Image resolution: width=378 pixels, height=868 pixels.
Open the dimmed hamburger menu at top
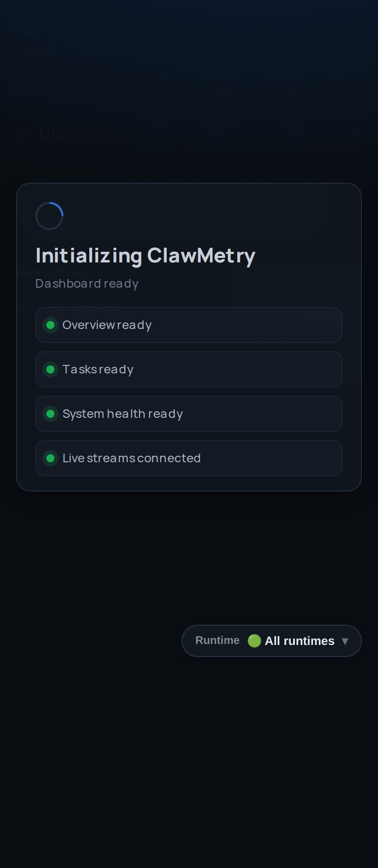[x=29, y=28]
